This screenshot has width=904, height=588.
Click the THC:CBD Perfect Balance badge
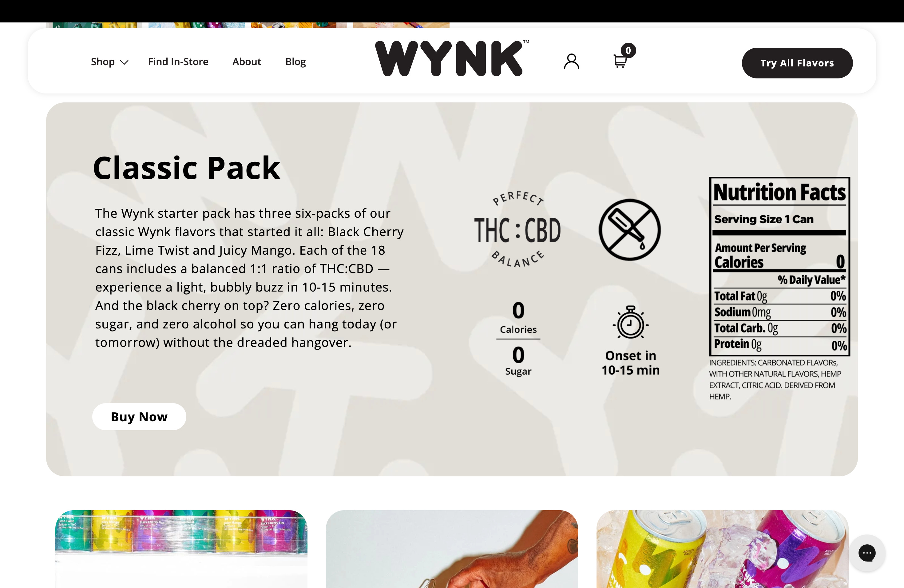coord(518,230)
